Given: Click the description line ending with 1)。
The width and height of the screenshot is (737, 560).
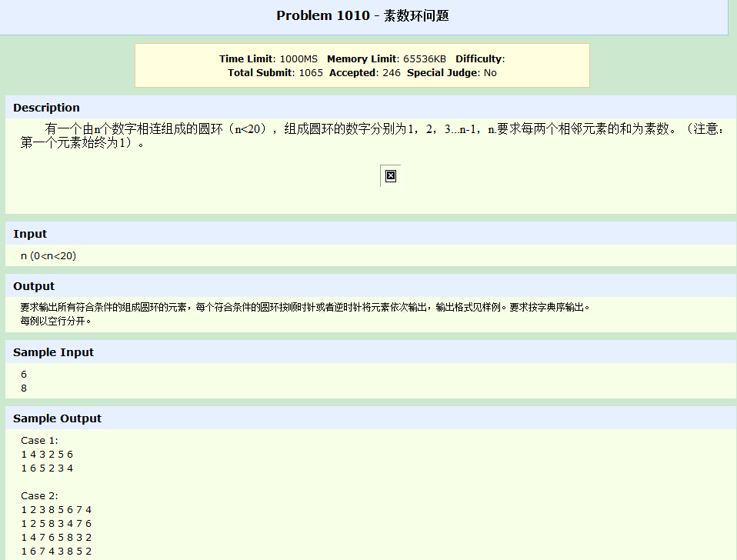Looking at the screenshot, I should (x=82, y=143).
